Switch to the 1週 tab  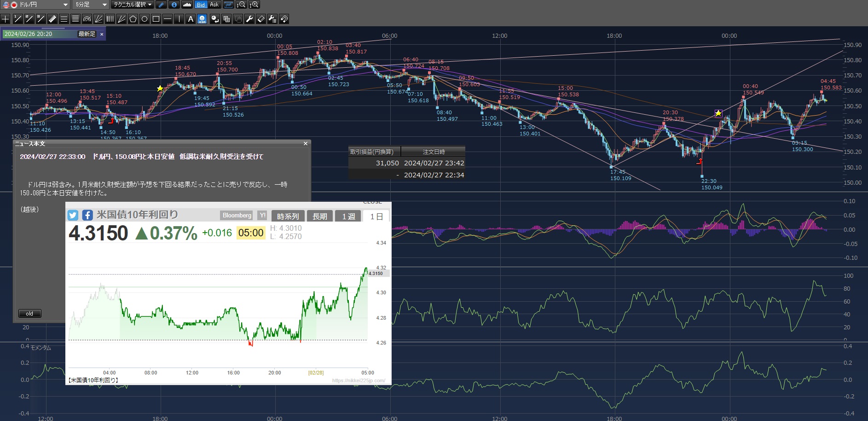pos(348,216)
